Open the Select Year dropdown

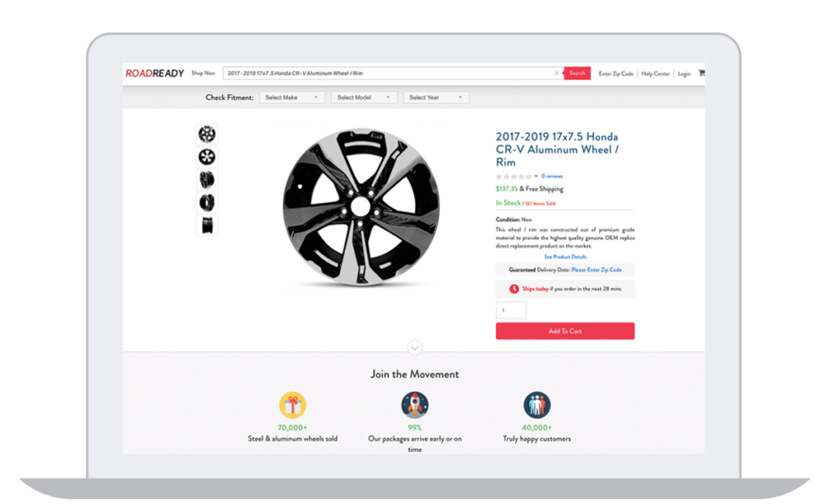436,97
